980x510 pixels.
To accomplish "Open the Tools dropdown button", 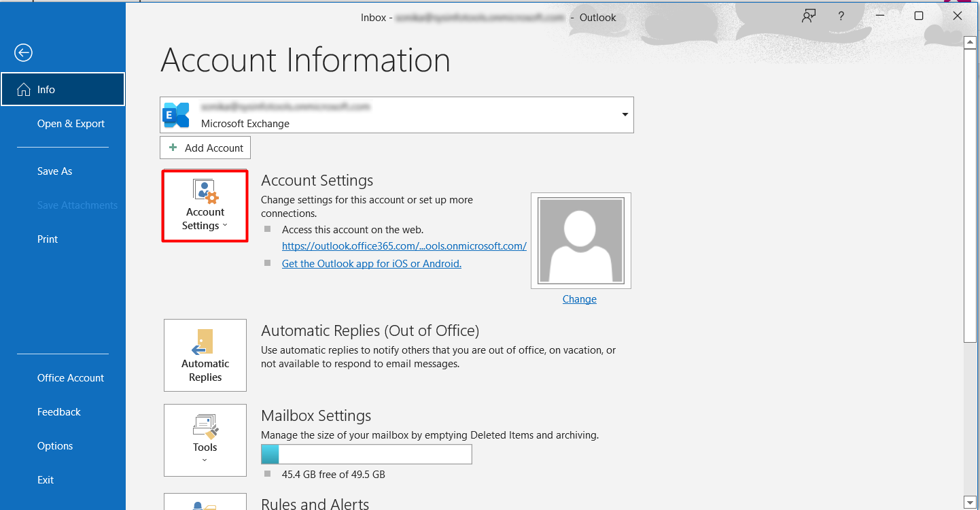I will 205,440.
